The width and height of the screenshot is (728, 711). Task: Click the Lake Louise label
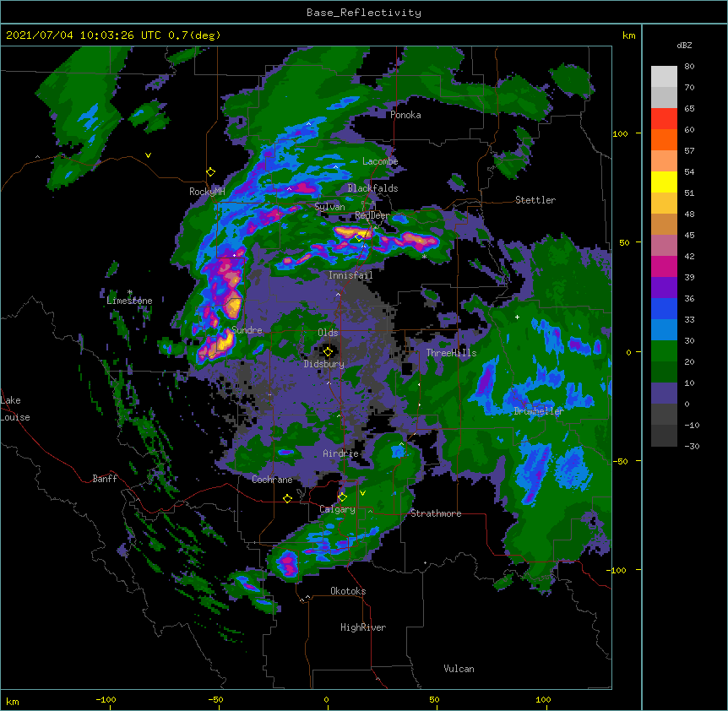coord(15,409)
